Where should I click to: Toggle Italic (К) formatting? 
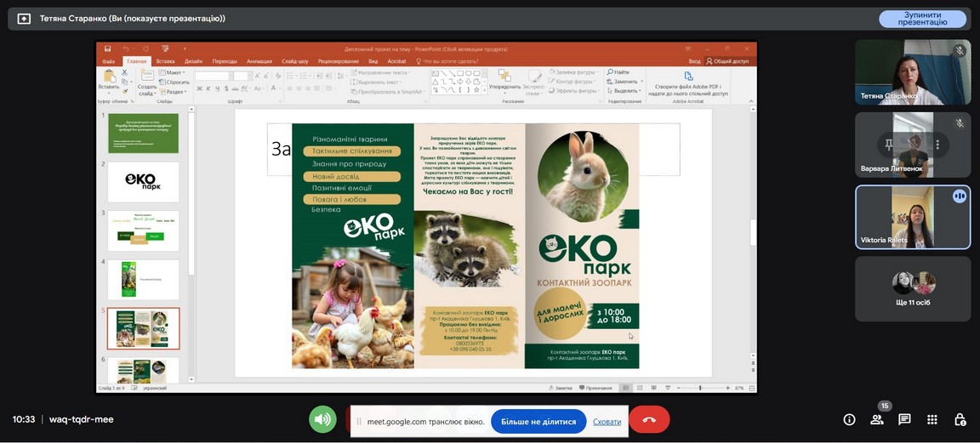208,88
